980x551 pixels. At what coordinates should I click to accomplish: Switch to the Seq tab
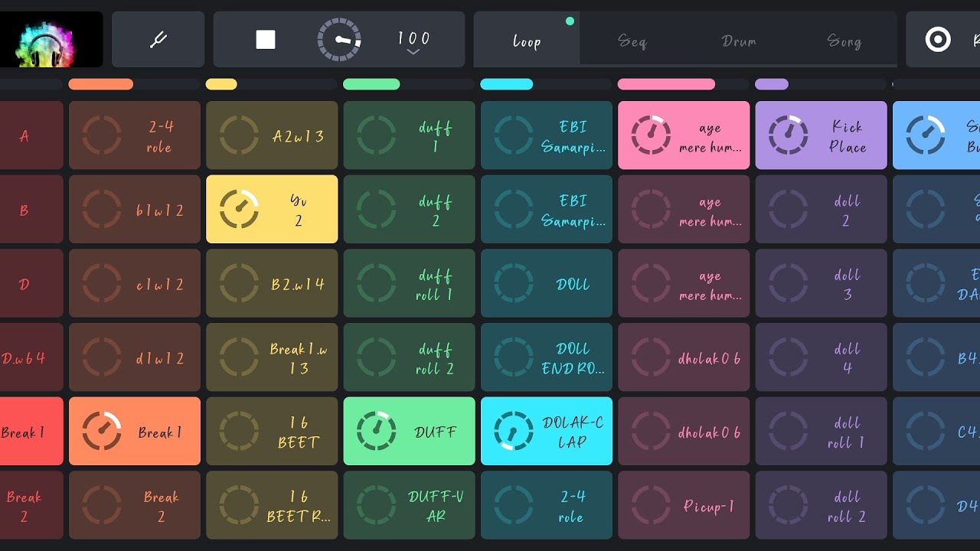tap(632, 41)
